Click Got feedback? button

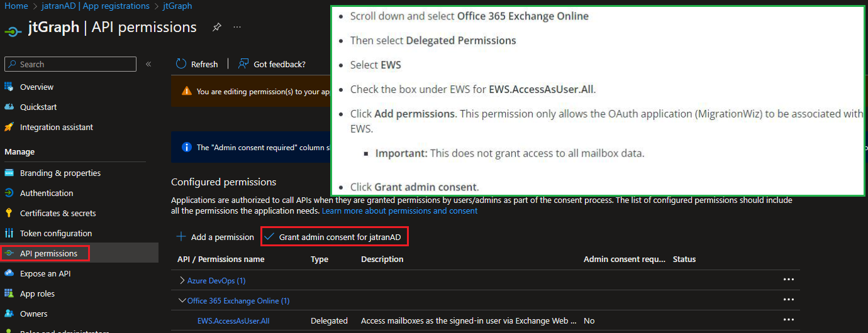point(272,63)
